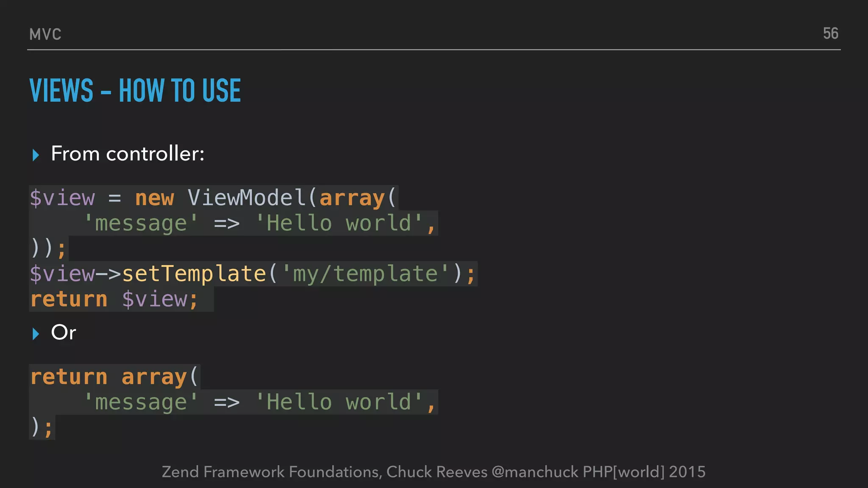Click the '$view = new ViewModel(array(' code line
Image resolution: width=868 pixels, height=488 pixels.
pos(214,198)
